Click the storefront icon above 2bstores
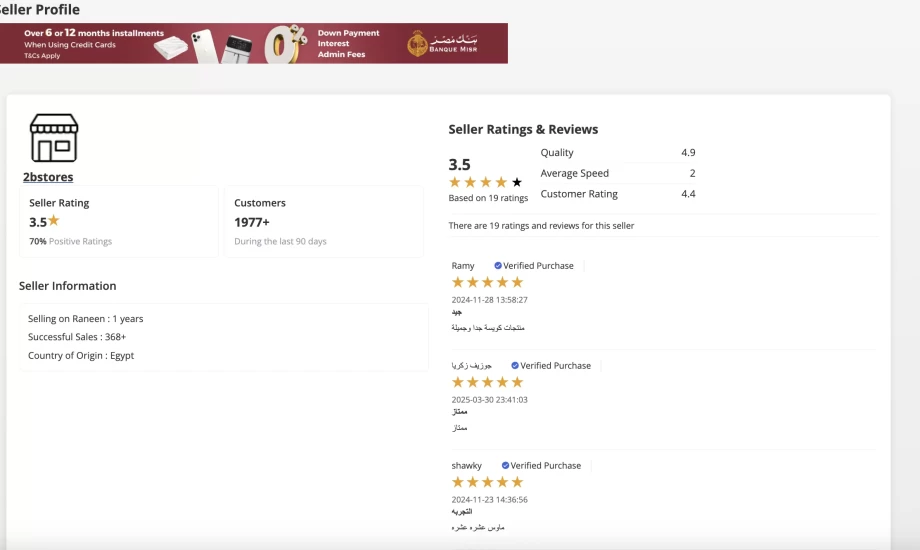Image resolution: width=920 pixels, height=550 pixels. click(54, 138)
